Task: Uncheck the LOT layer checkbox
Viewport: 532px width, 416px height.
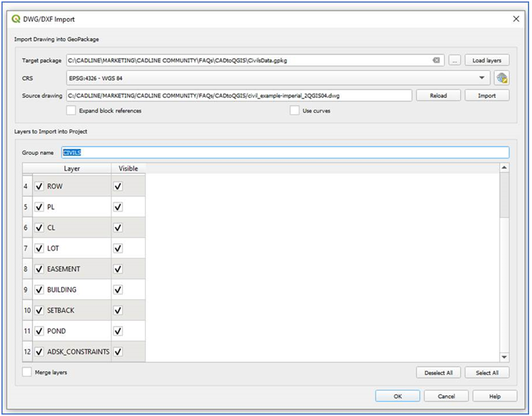Action: [x=39, y=248]
